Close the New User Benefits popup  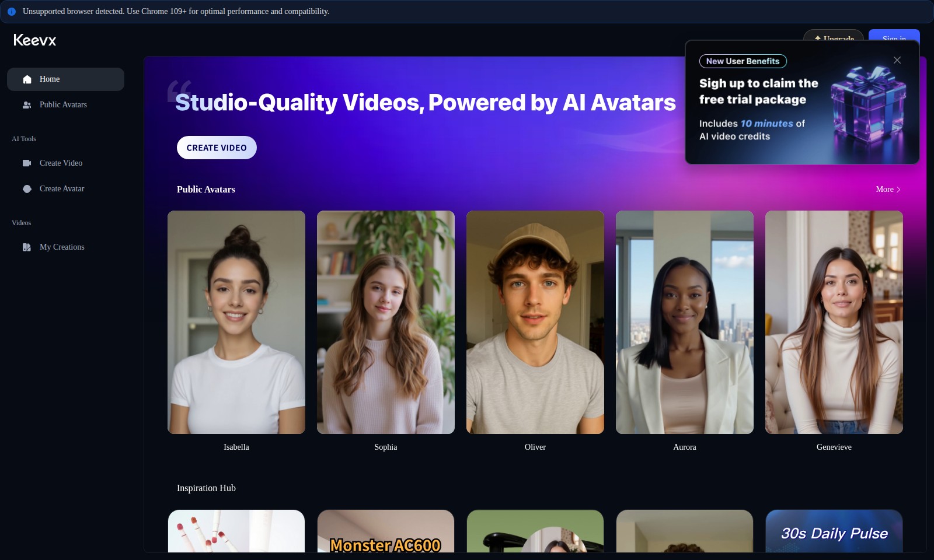click(x=897, y=60)
